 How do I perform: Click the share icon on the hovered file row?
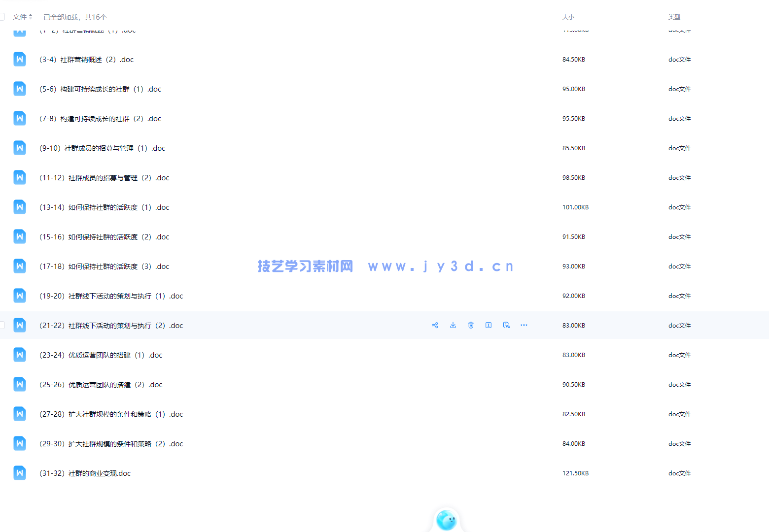tap(435, 325)
